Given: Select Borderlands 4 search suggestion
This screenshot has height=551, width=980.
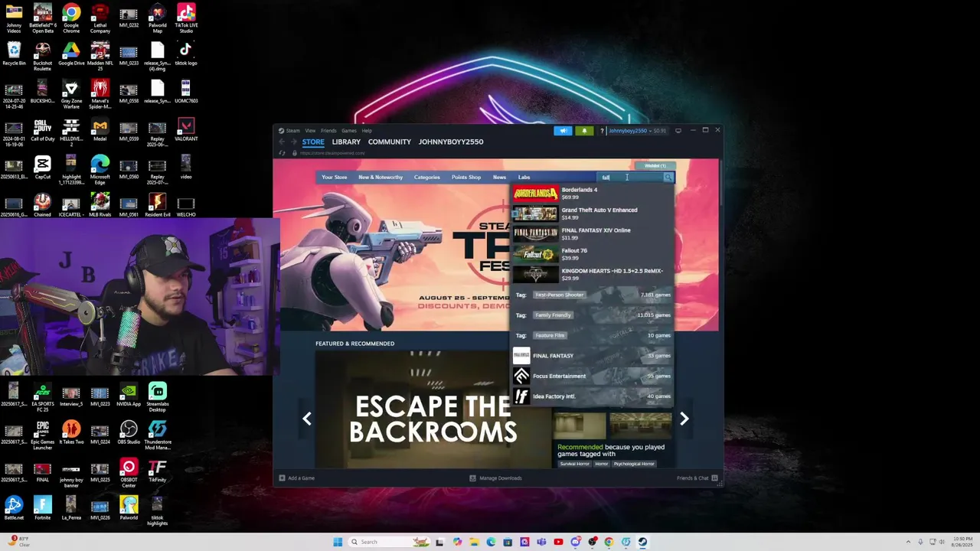Looking at the screenshot, I should [x=593, y=194].
